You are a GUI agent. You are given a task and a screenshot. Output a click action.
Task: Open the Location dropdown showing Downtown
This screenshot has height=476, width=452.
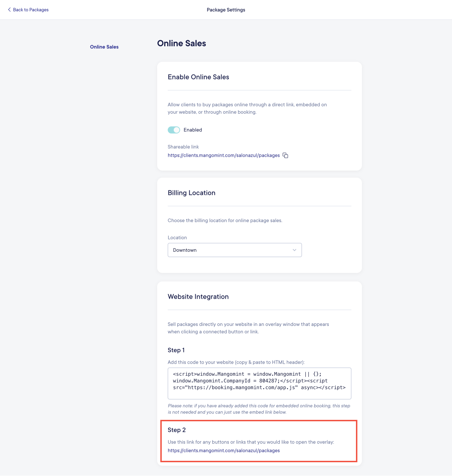tap(235, 250)
